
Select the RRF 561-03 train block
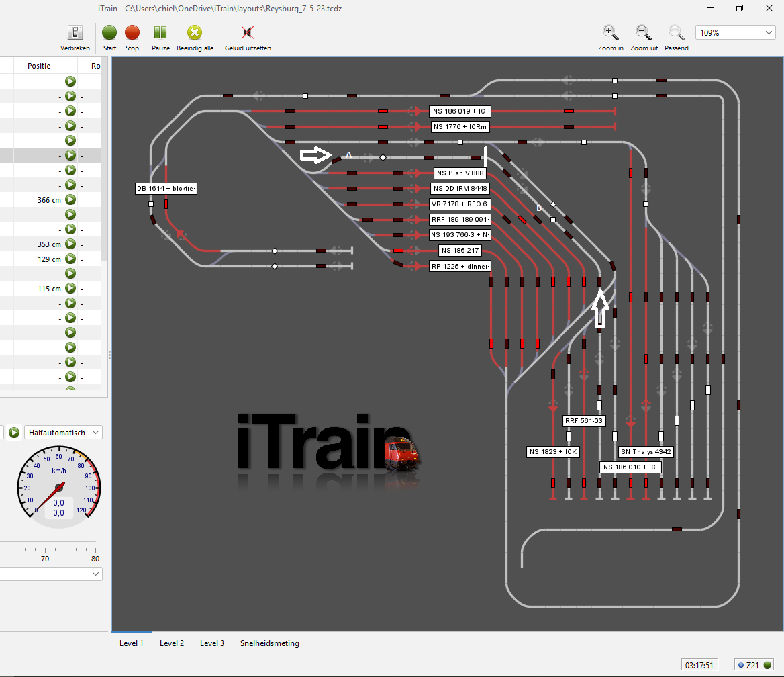[583, 421]
